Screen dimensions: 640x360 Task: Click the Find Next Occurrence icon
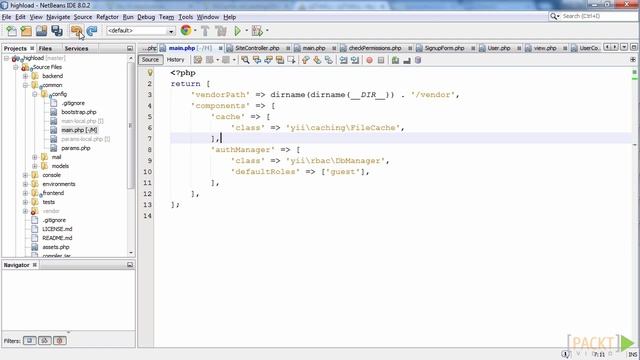(x=268, y=60)
